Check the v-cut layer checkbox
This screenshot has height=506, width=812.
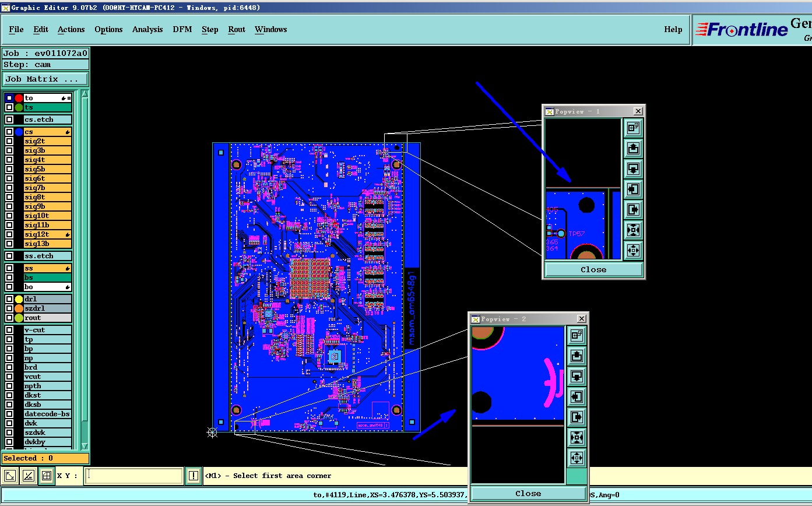pos(9,330)
